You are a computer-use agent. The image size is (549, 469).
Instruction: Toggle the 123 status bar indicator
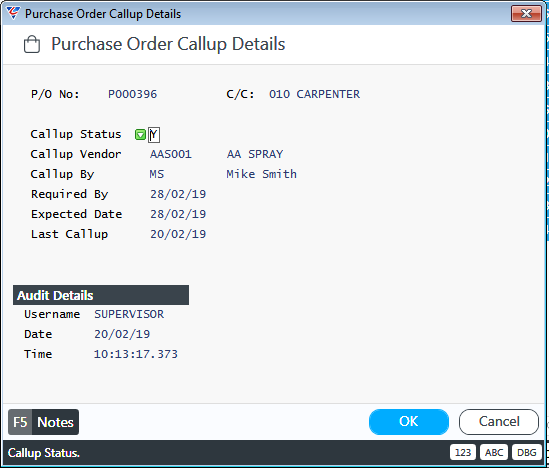pos(463,452)
